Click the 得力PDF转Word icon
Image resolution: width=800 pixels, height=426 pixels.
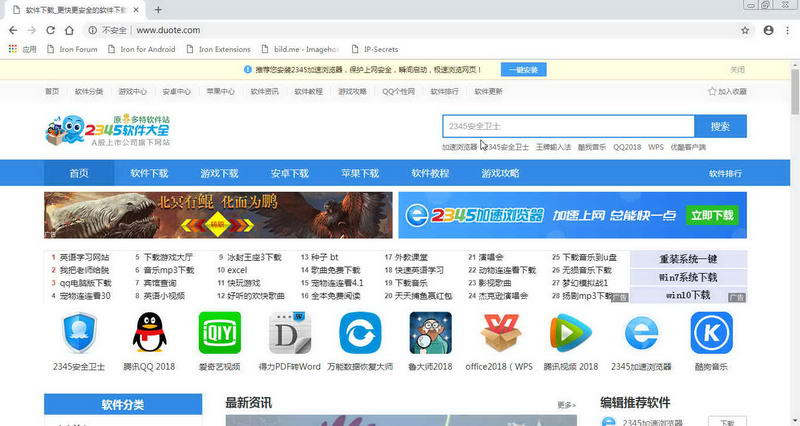coord(290,333)
